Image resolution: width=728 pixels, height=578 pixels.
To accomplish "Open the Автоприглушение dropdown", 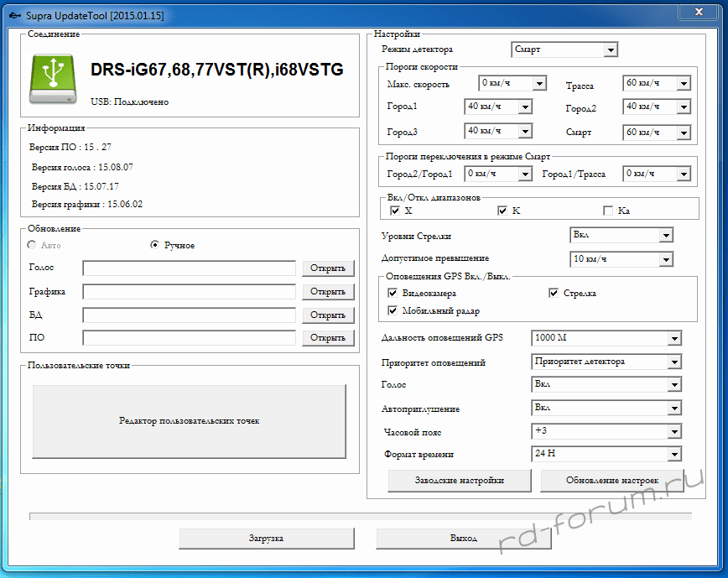I will tap(606, 408).
